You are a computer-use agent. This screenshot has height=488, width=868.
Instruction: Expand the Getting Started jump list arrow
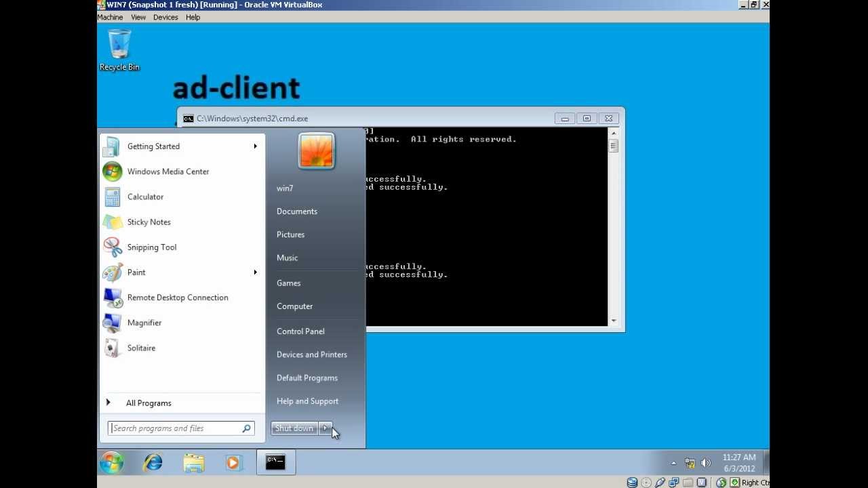tap(256, 146)
